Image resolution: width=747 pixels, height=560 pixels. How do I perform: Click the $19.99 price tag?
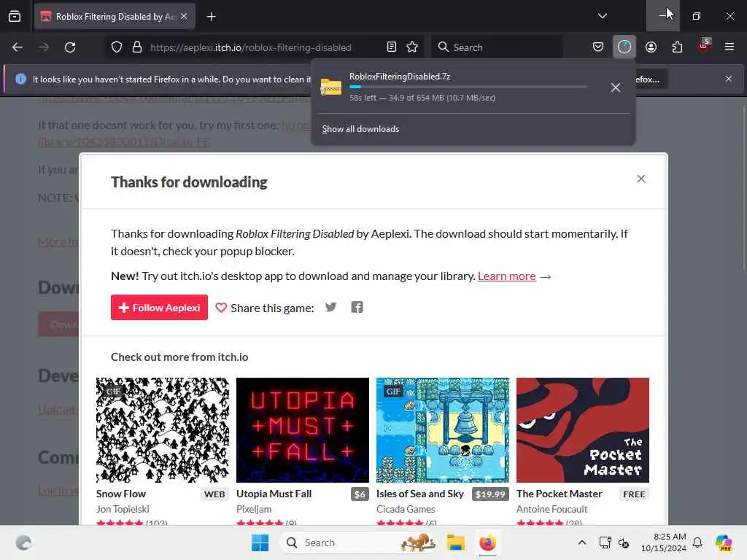(490, 494)
